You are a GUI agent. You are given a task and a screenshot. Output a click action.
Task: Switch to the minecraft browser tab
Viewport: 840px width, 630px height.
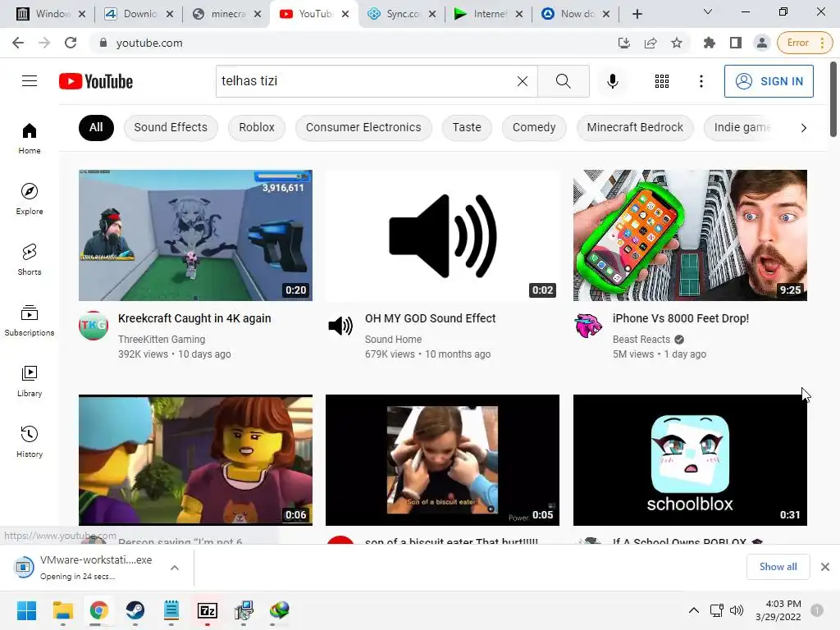[228, 14]
